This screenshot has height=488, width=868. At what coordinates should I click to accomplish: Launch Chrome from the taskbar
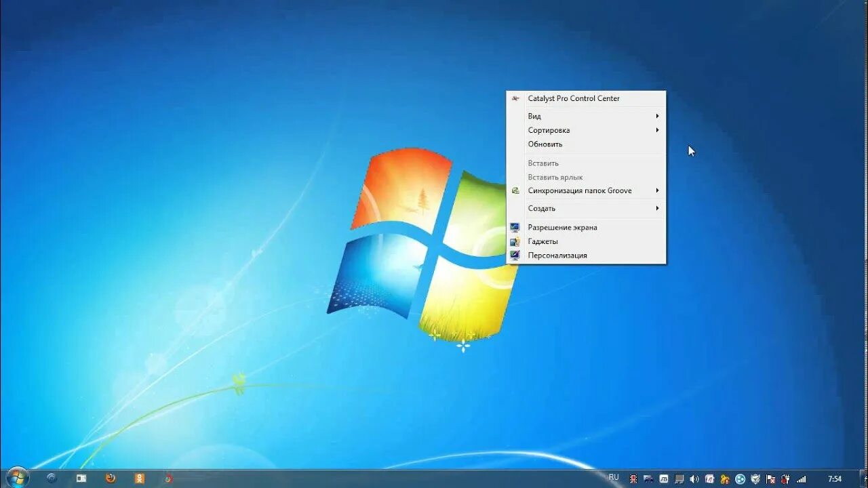click(168, 478)
